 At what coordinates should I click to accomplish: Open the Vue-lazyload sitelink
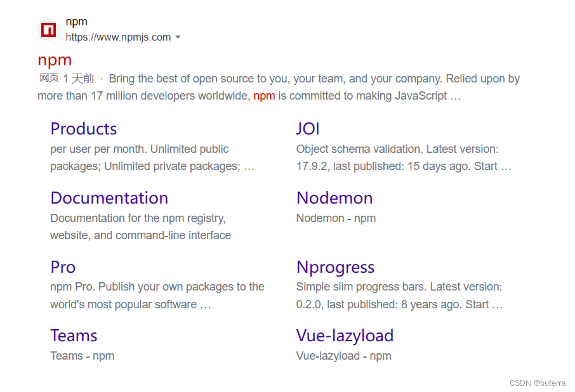pyautogui.click(x=345, y=336)
